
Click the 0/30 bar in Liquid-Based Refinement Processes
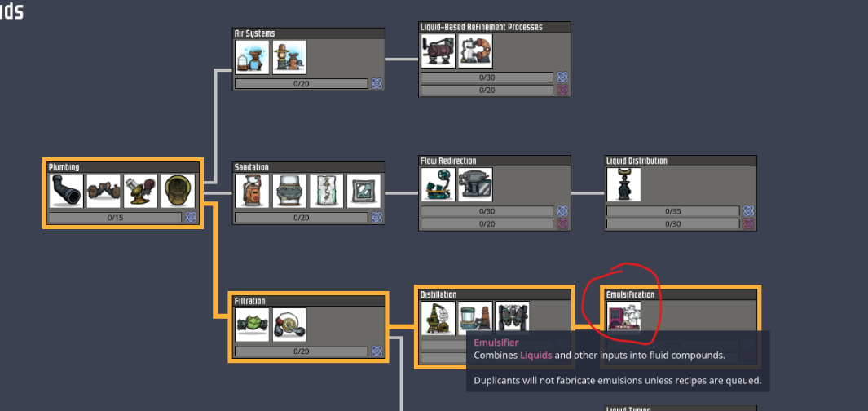click(x=487, y=77)
